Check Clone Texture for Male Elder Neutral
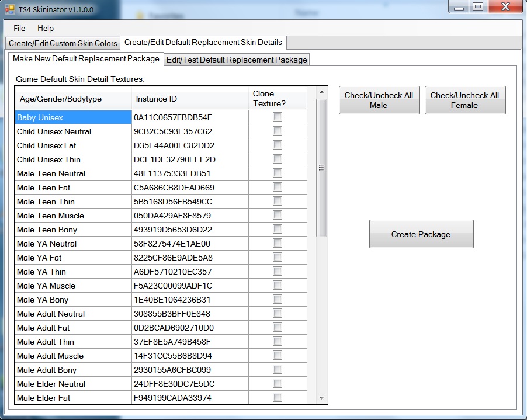 tap(278, 383)
